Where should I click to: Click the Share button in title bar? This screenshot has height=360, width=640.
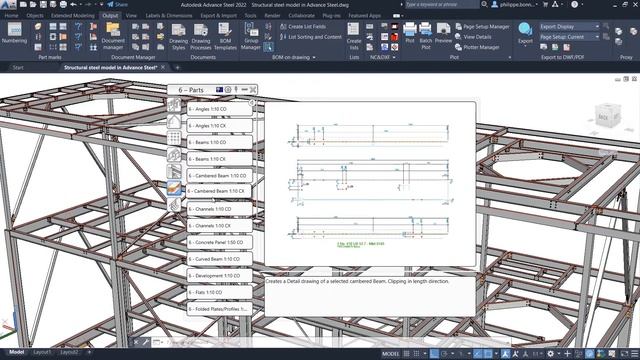coord(117,4)
